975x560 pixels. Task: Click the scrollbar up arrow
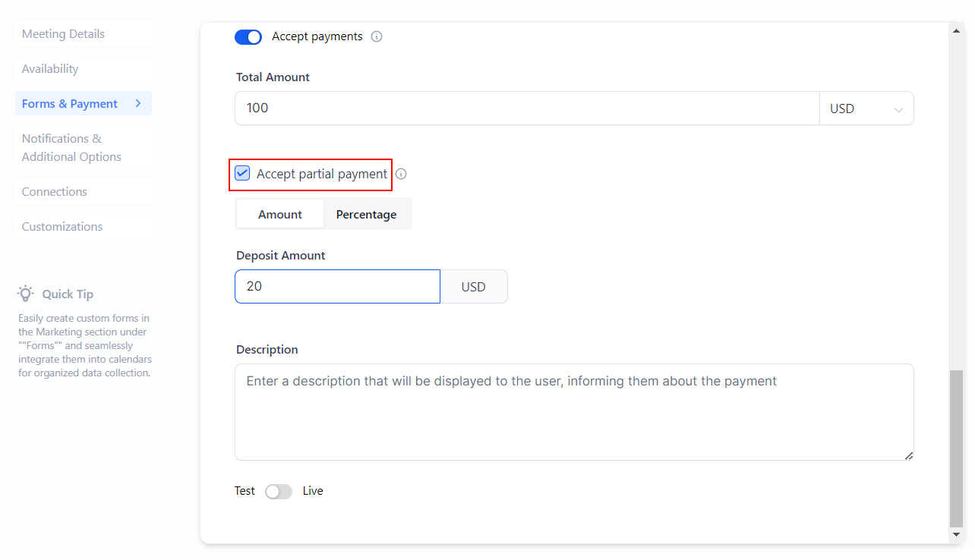pos(956,30)
